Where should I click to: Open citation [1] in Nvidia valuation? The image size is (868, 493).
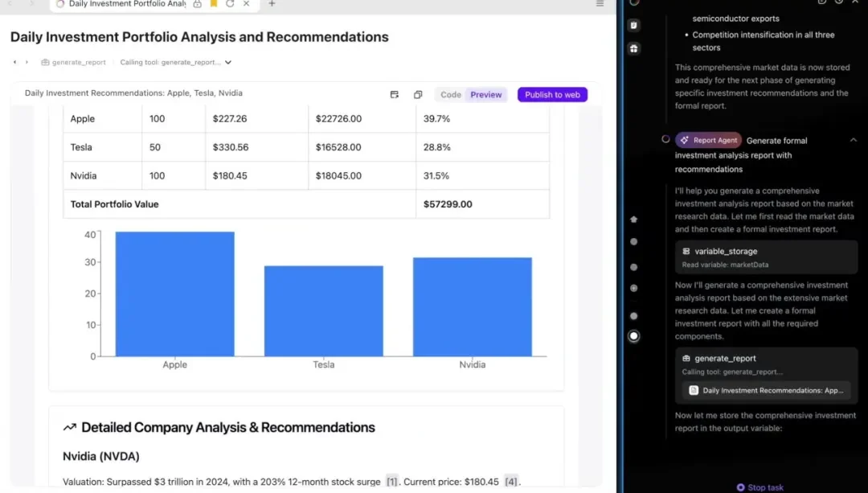[391, 482]
